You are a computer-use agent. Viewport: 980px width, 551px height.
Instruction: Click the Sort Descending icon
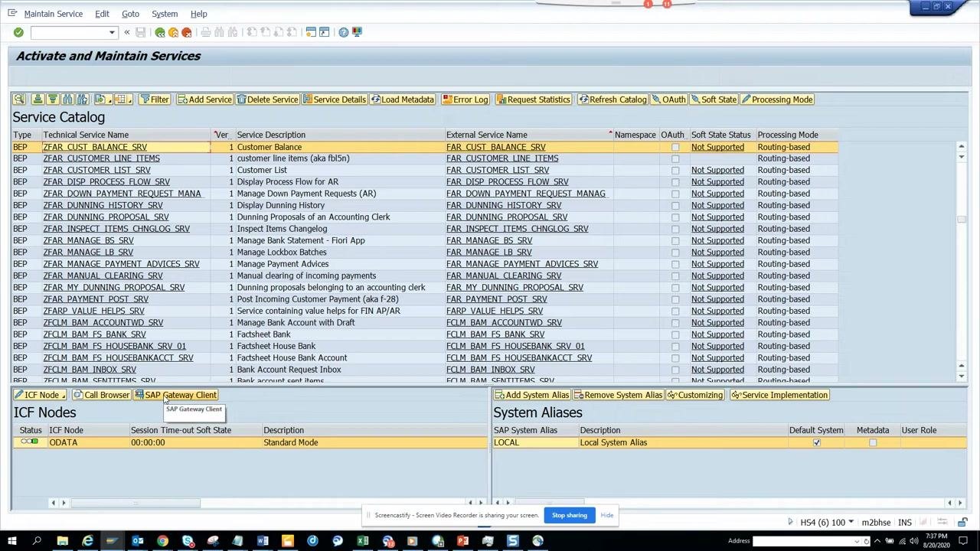(52, 99)
